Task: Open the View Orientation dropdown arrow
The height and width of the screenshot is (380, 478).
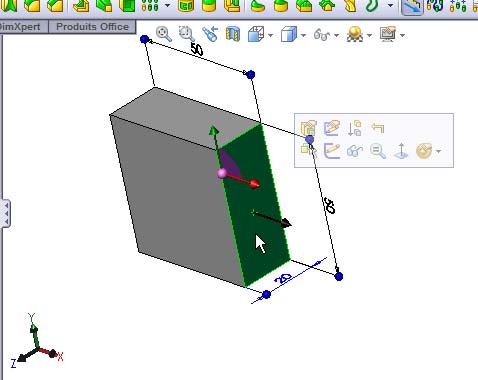Action: pyautogui.click(x=271, y=35)
